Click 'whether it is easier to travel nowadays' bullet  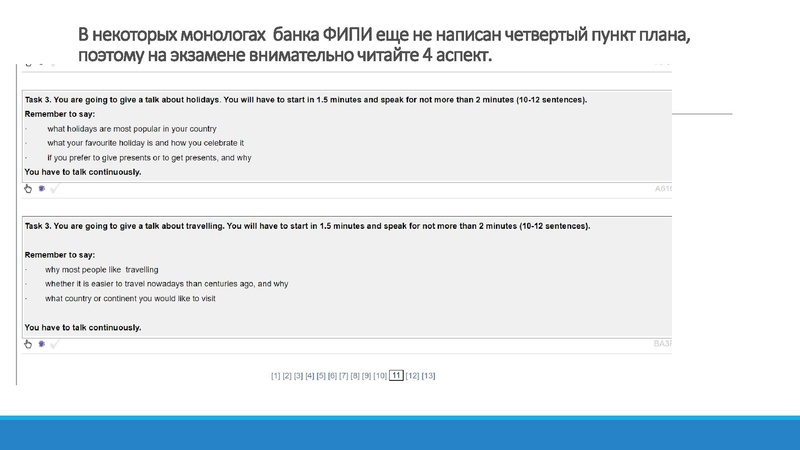coord(166,284)
